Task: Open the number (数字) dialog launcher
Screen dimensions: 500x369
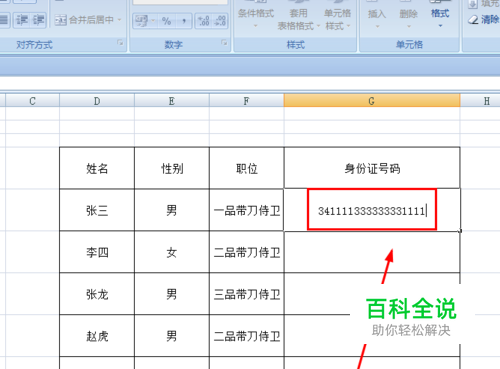Action: click(224, 43)
